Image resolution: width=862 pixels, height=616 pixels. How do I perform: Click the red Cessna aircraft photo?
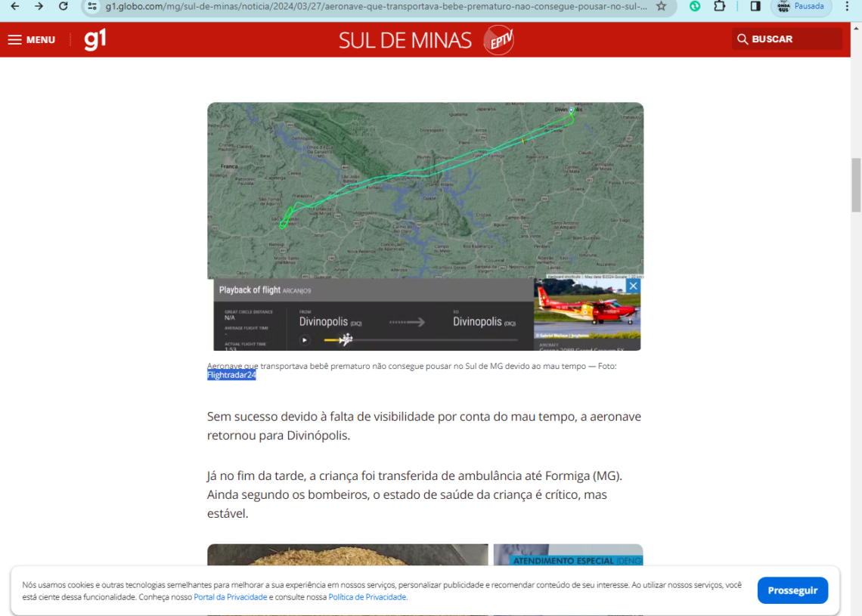click(587, 308)
